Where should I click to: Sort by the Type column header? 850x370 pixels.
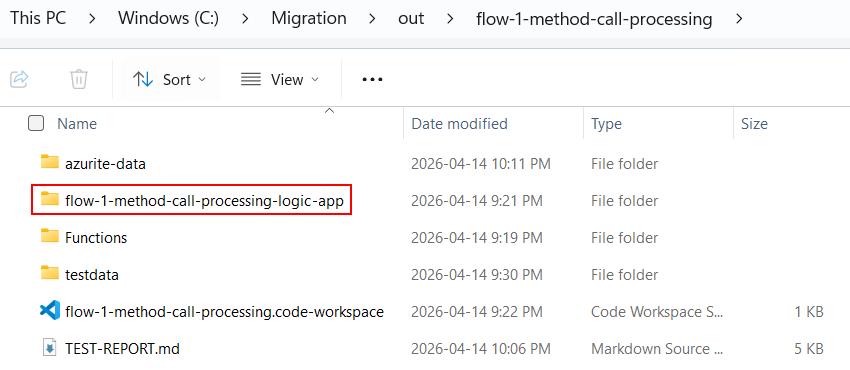[x=606, y=124]
